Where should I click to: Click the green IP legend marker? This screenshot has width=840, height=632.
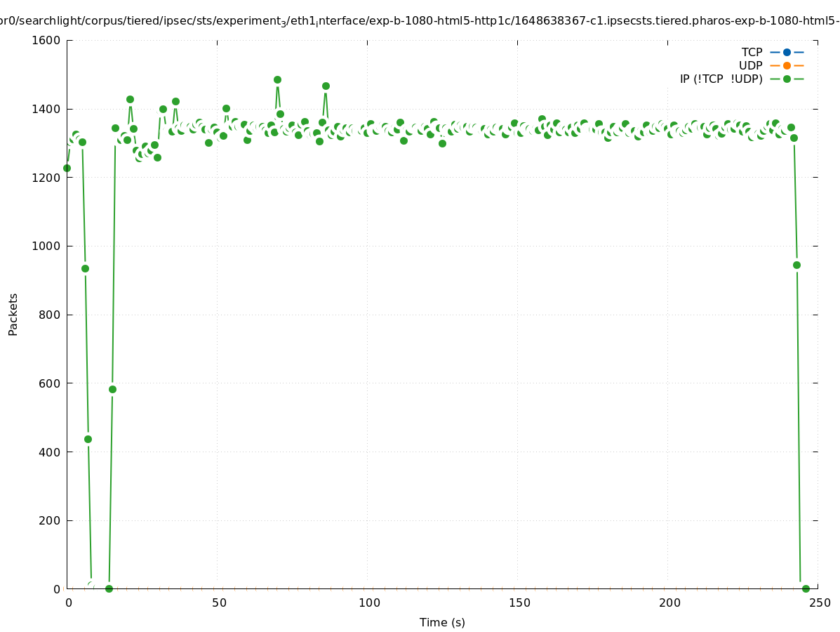(x=787, y=79)
